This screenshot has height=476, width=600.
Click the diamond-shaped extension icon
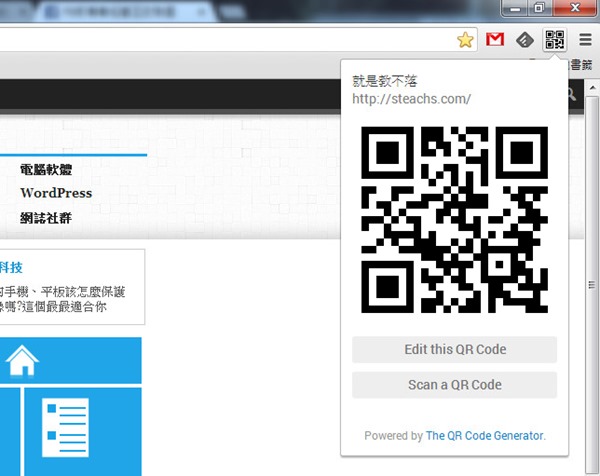point(525,40)
